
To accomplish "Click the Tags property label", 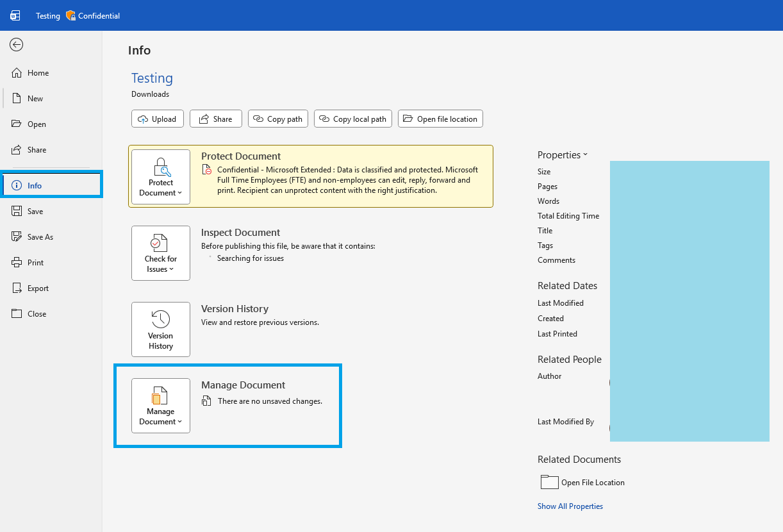I will click(x=545, y=245).
